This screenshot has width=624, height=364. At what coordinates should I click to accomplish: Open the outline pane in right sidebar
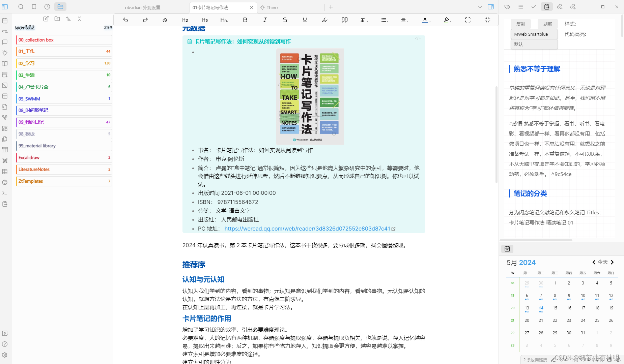pos(520,7)
